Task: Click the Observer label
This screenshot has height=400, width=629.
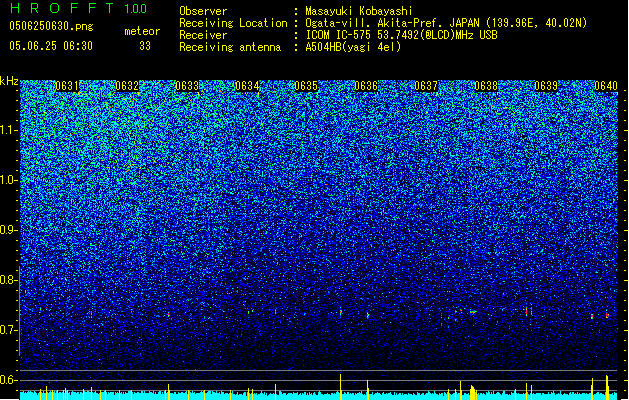Action: coord(203,11)
